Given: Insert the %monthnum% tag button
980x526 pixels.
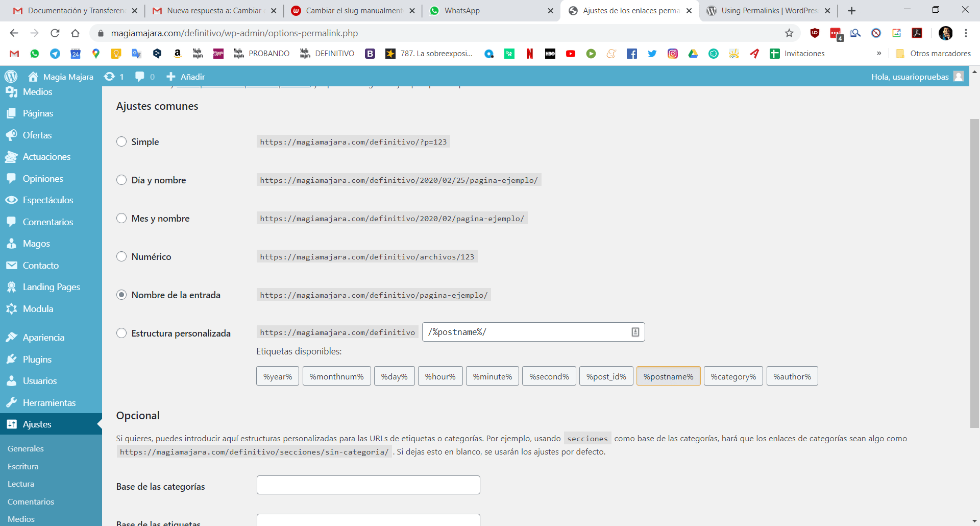Looking at the screenshot, I should coord(337,376).
